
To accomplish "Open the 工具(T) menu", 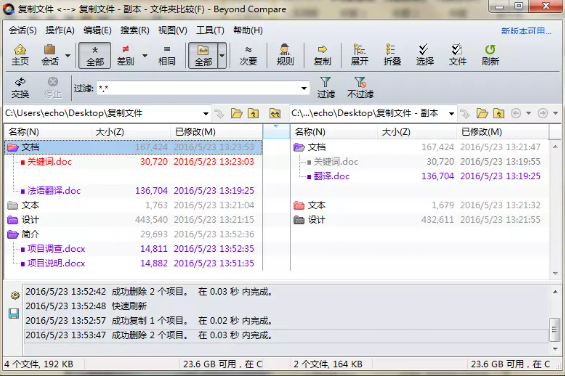I will click(210, 30).
